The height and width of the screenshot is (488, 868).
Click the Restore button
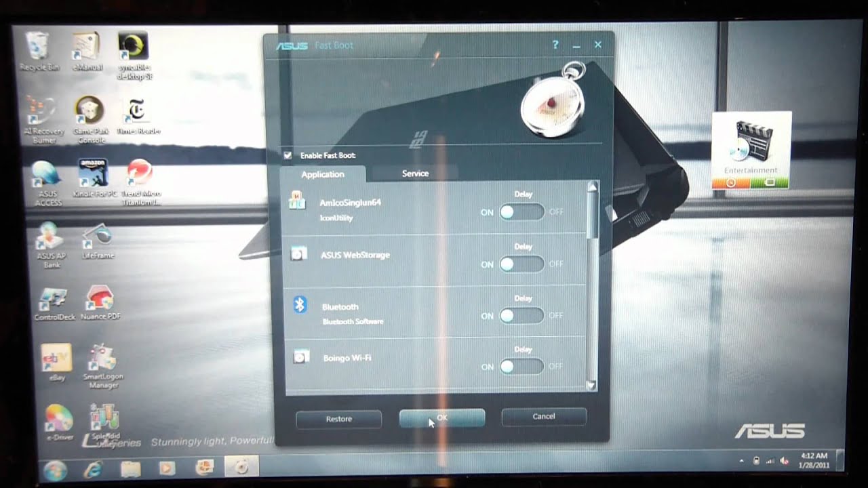[338, 419]
